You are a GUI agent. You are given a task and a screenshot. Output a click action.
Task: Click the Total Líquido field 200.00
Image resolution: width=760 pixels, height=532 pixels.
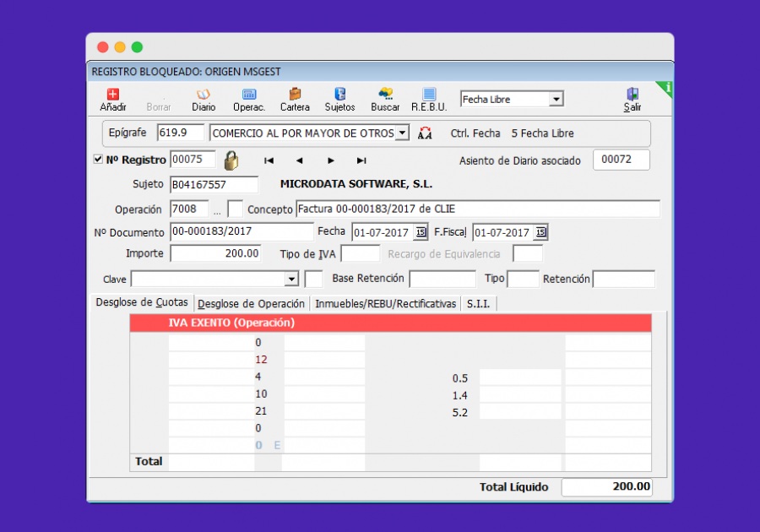(607, 487)
